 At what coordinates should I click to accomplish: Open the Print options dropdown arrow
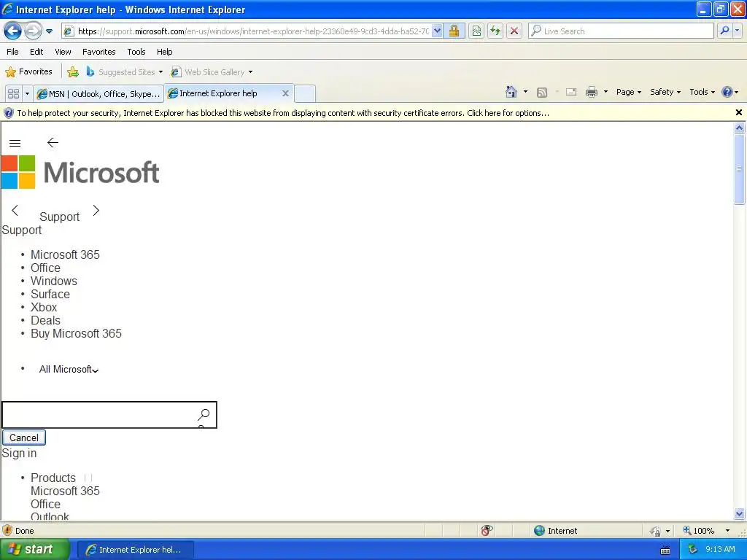click(605, 92)
